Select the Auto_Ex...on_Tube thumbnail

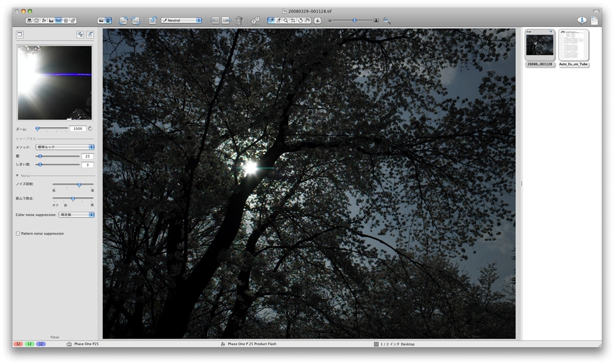click(573, 48)
